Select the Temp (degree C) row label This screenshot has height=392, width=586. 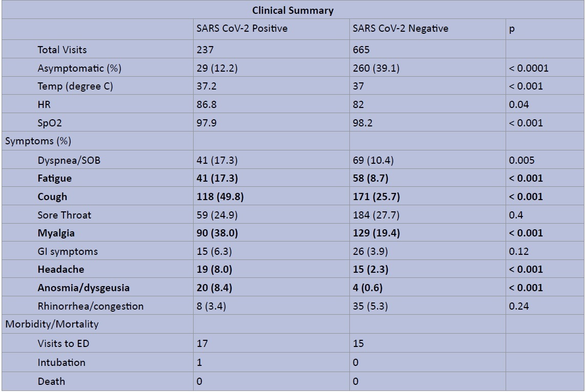click(x=75, y=86)
